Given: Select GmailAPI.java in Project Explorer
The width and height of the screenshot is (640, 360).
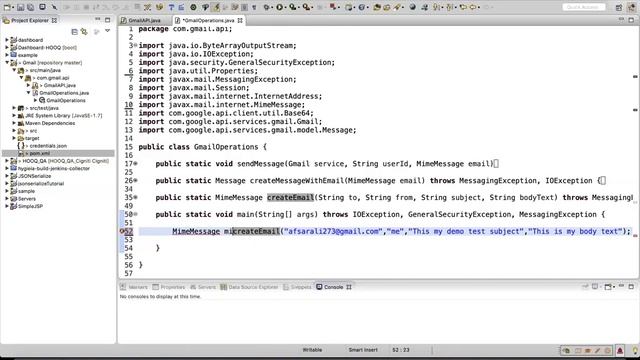Looking at the screenshot, I should point(60,85).
